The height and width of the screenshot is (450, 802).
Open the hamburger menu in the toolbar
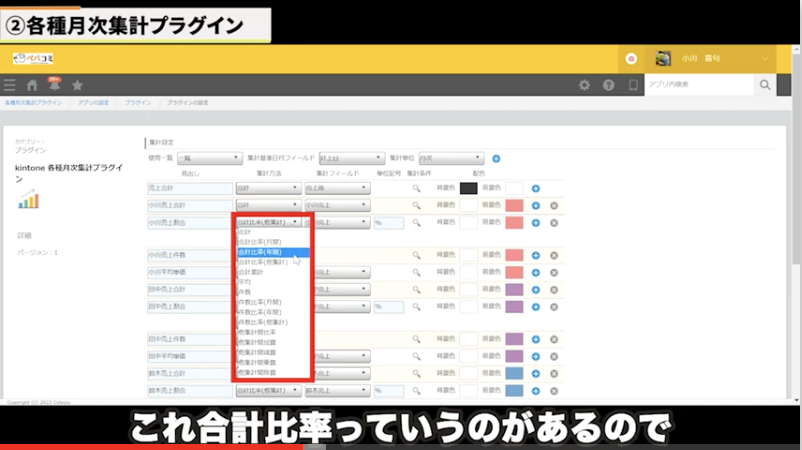click(10, 86)
